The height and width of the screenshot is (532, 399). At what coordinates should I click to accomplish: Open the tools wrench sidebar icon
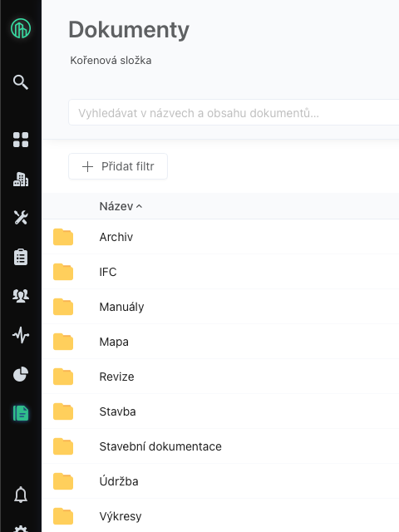[x=21, y=218]
